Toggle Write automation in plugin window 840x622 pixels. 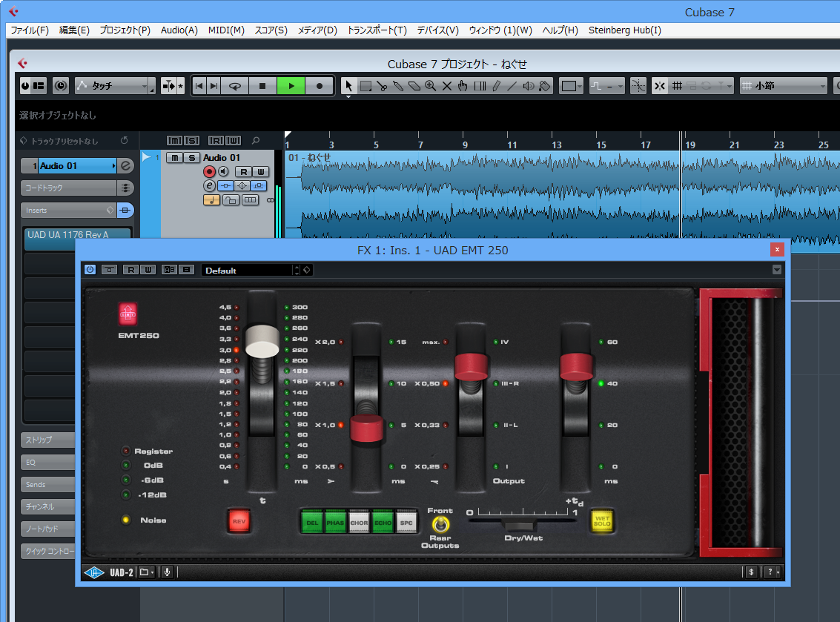point(148,269)
